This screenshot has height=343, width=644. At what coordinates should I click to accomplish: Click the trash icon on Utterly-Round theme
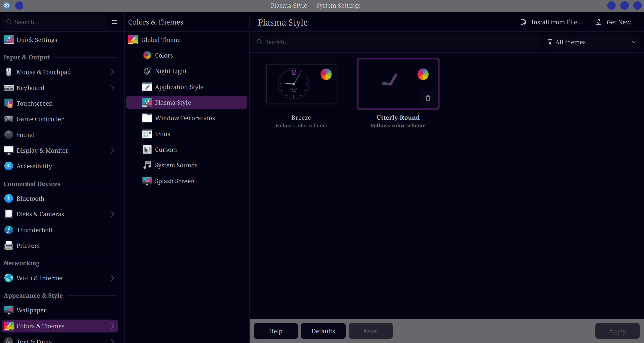[x=428, y=98]
